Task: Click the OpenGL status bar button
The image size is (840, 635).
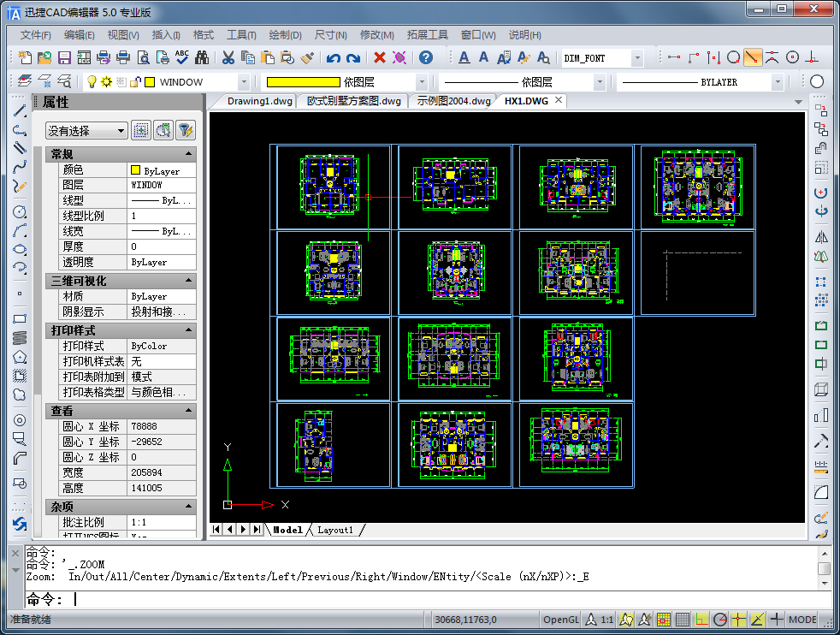Action: [x=561, y=620]
